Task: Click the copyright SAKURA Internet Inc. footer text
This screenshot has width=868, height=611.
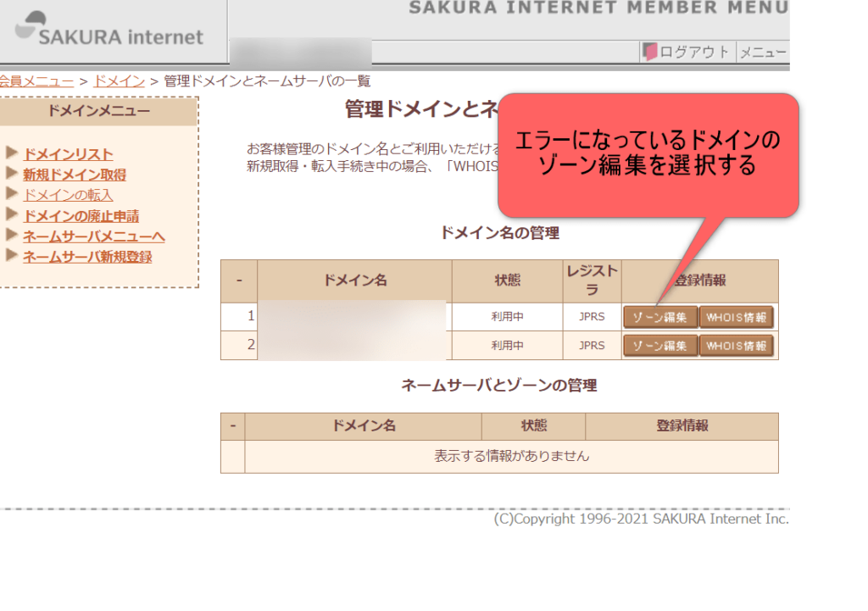Action: 641,519
